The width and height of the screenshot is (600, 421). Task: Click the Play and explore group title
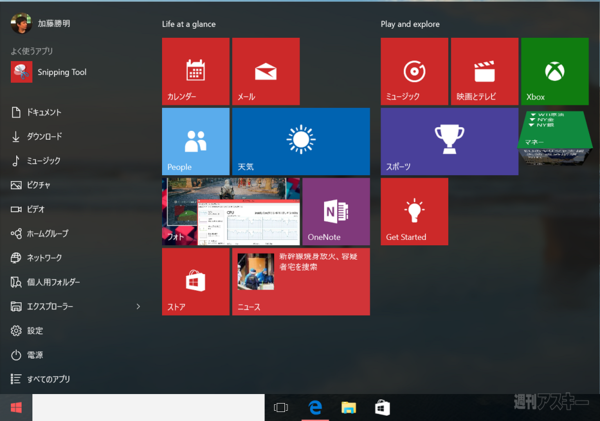click(x=410, y=24)
